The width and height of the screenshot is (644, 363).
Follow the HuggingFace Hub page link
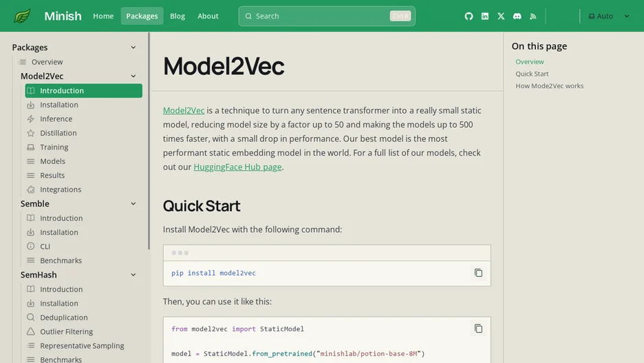(x=237, y=167)
